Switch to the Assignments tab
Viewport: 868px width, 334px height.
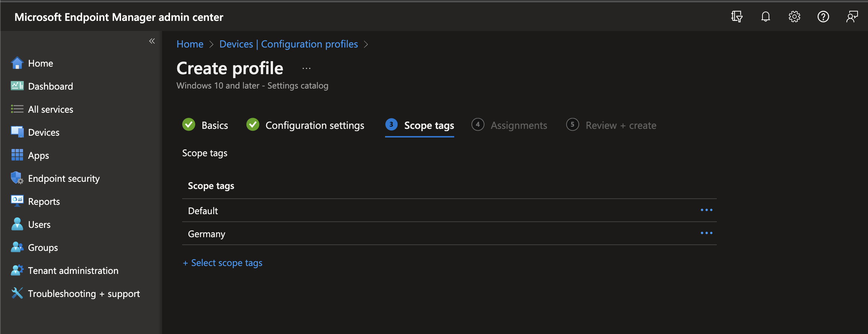(x=519, y=125)
